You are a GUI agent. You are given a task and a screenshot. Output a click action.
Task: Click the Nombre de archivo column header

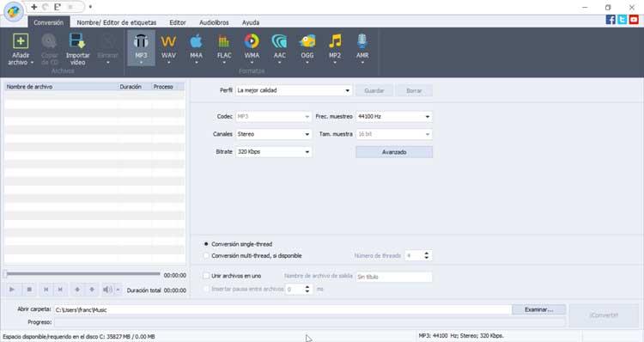tap(61, 87)
